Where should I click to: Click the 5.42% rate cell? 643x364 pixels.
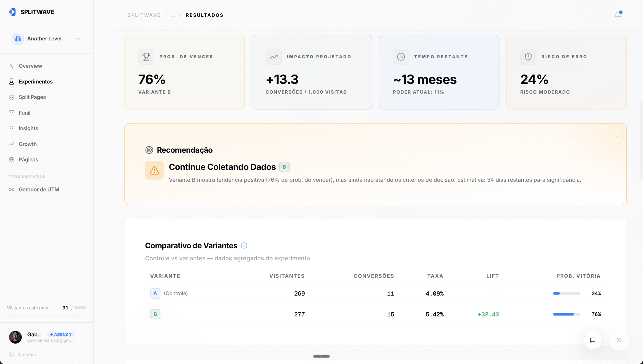[x=435, y=314]
